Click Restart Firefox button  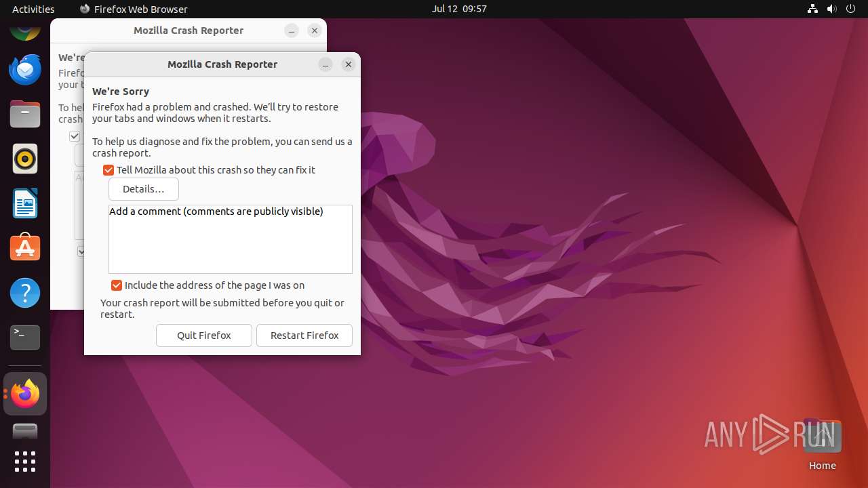pos(304,335)
